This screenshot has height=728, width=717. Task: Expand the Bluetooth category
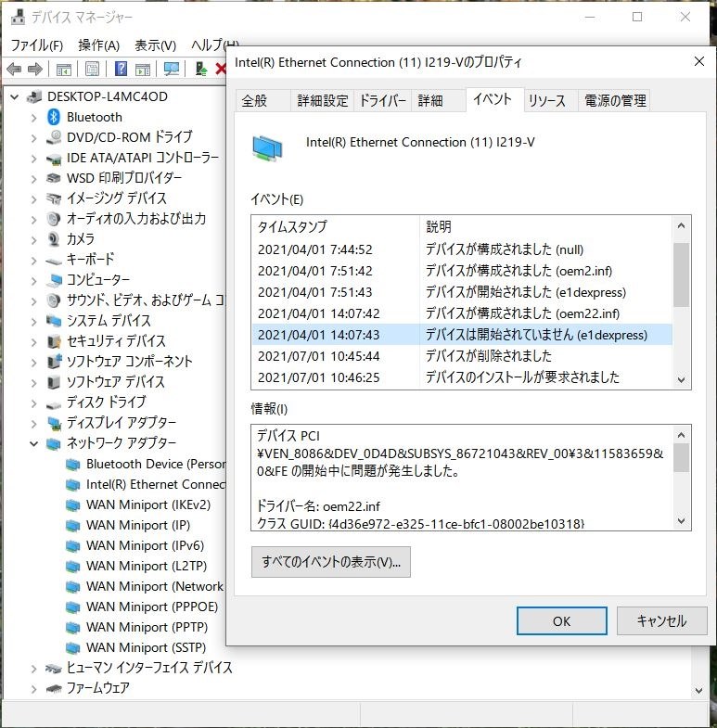coord(34,118)
